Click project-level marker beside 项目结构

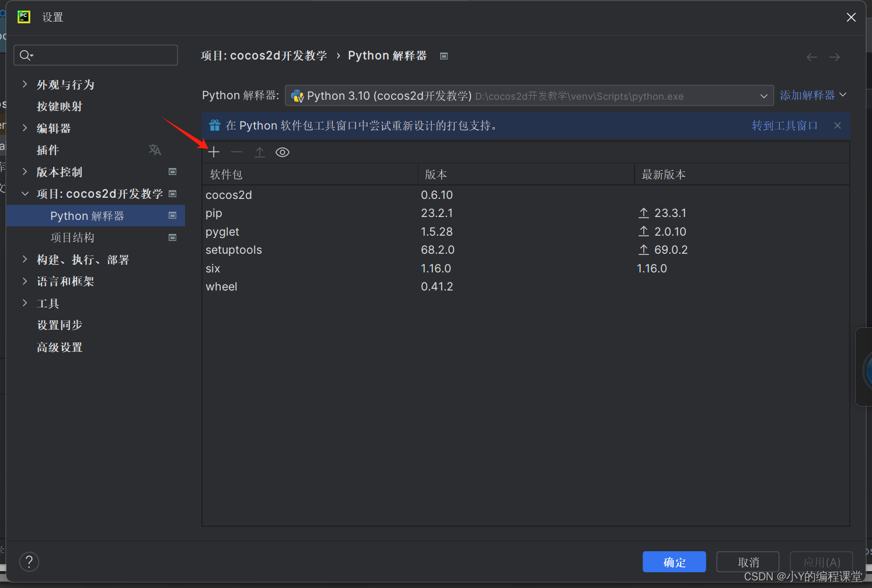172,237
